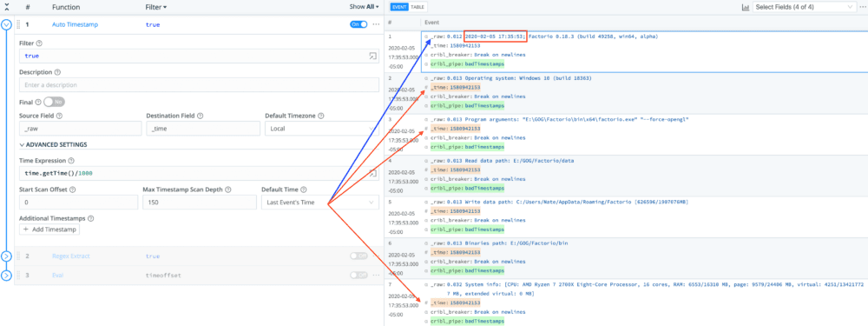Image resolution: width=868 pixels, height=326 pixels.
Task: Open the Eval row more options menu
Action: pyautogui.click(x=376, y=275)
